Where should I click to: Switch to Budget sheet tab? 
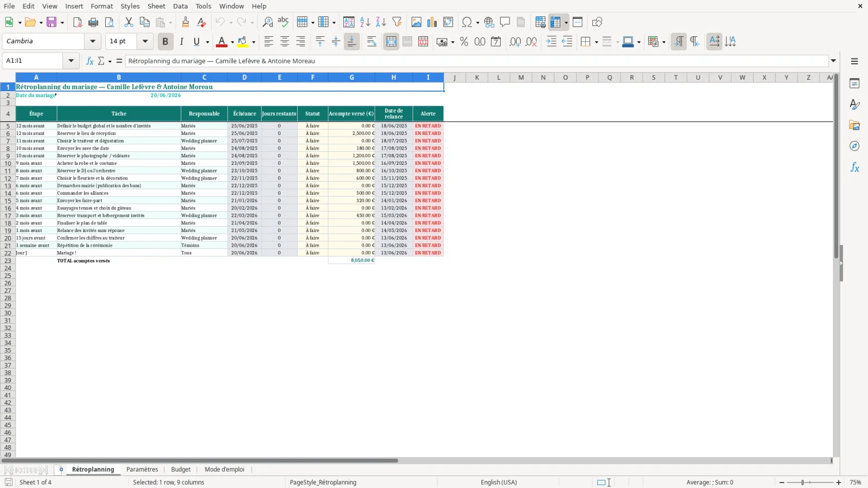[x=181, y=470]
